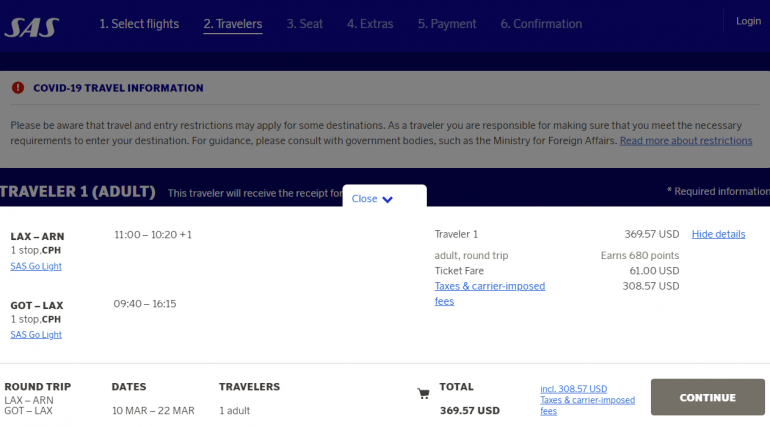Click the COVID-19 Travel Information heading
This screenshot has width=770, height=427.
[x=118, y=88]
